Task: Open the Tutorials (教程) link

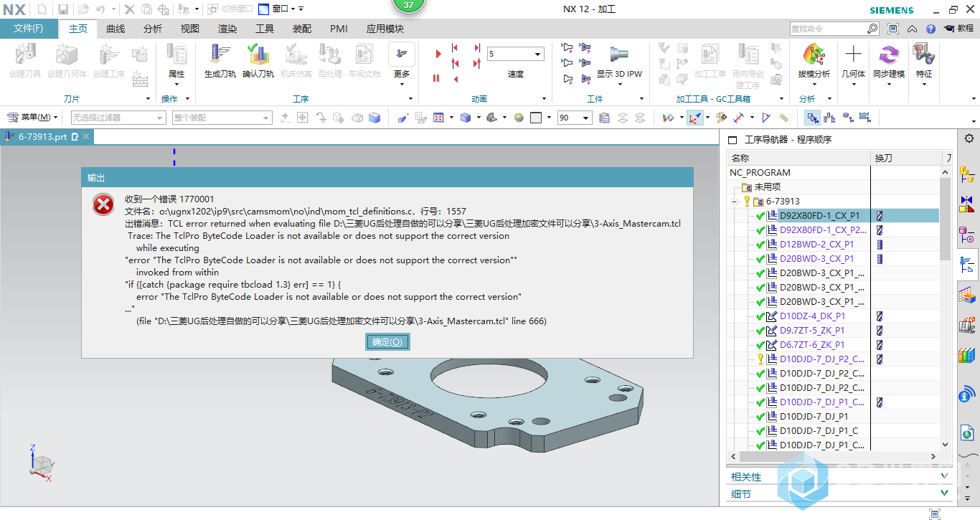Action: coord(958,29)
